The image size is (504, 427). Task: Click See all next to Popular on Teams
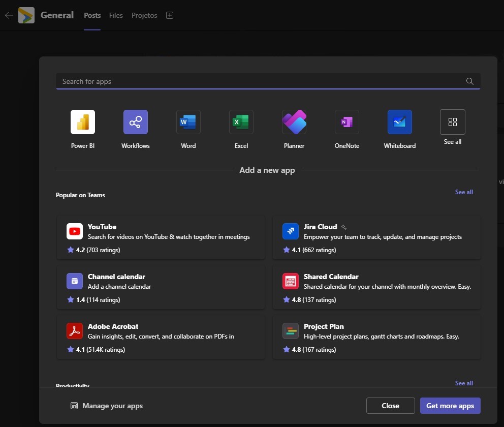coord(463,192)
